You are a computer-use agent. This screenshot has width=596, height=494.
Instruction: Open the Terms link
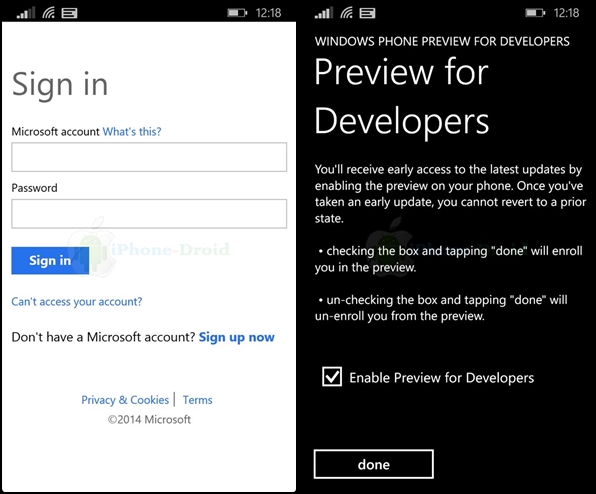click(x=198, y=400)
